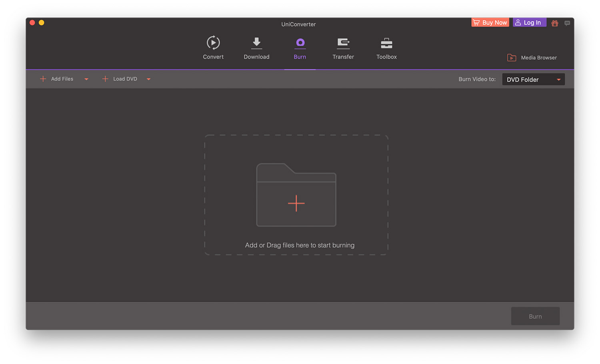Viewport: 600px width, 364px height.
Task: Open the DVD Folder burn target dropdown
Action: coord(534,79)
